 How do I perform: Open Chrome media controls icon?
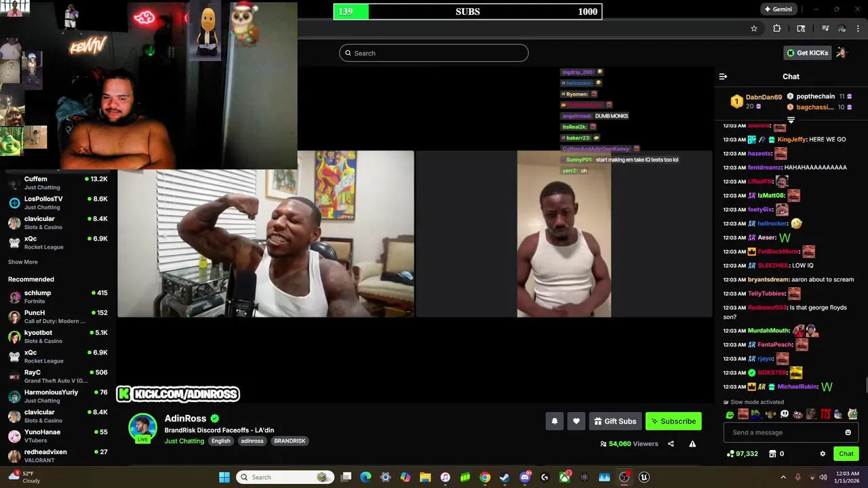(x=825, y=28)
